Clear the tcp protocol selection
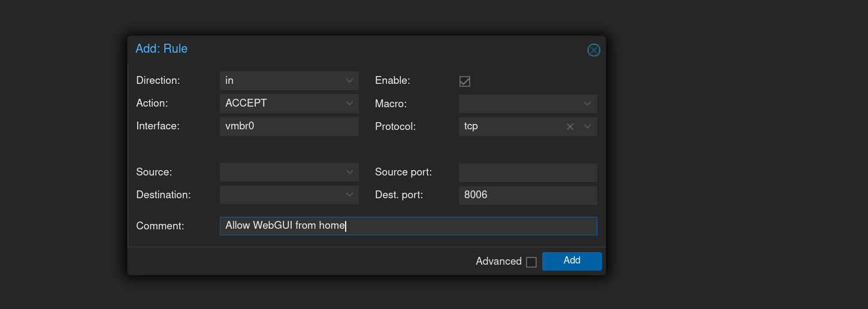This screenshot has width=868, height=309. point(570,126)
